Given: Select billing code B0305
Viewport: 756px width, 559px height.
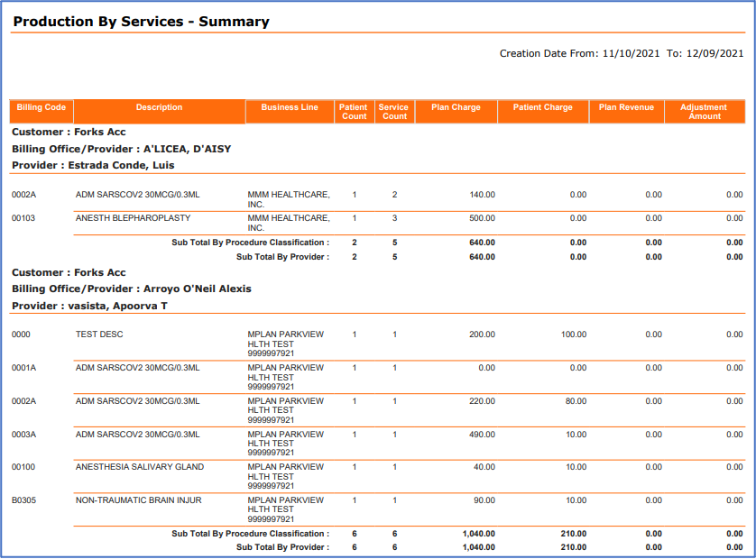Looking at the screenshot, I should point(23,500).
